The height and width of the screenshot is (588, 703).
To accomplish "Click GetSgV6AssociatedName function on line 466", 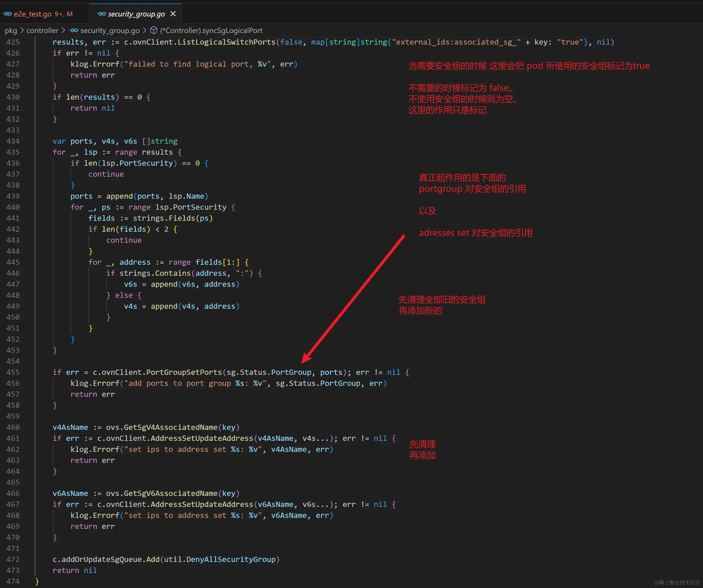I will pos(170,493).
